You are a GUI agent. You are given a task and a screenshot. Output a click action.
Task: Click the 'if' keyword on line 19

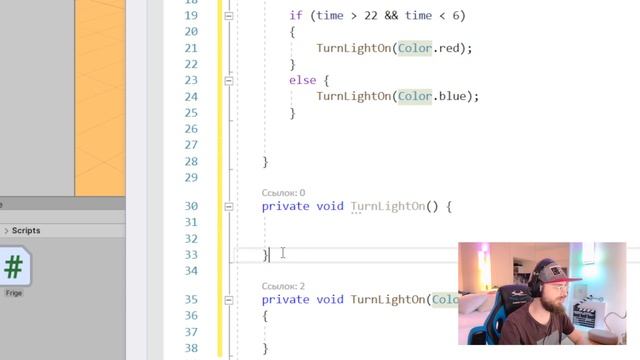[296, 16]
